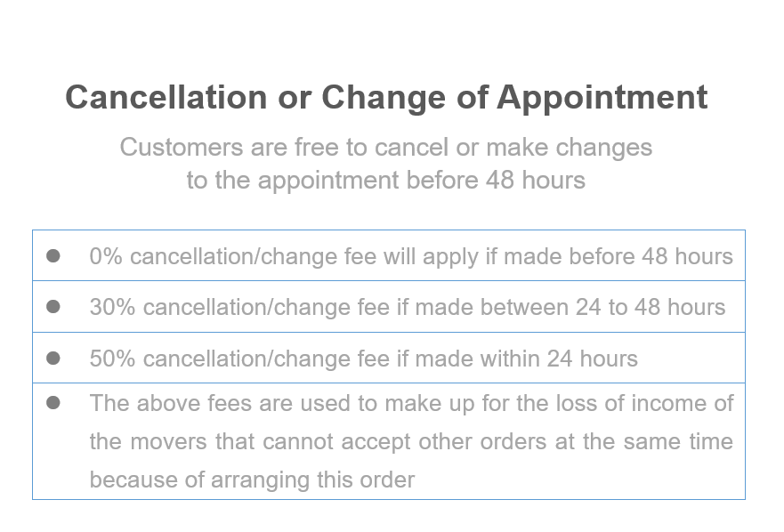
Task: Select the '0% cancellation/change fee' row text
Action: [x=411, y=256]
